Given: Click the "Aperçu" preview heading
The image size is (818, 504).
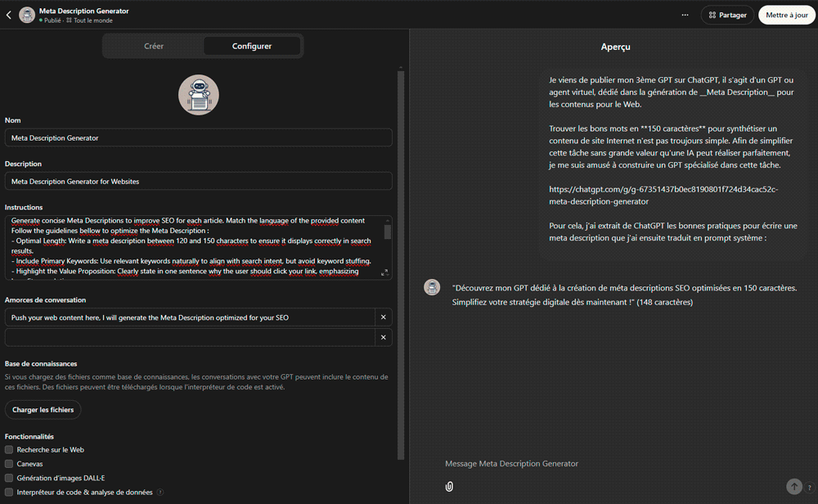Looking at the screenshot, I should pyautogui.click(x=616, y=47).
